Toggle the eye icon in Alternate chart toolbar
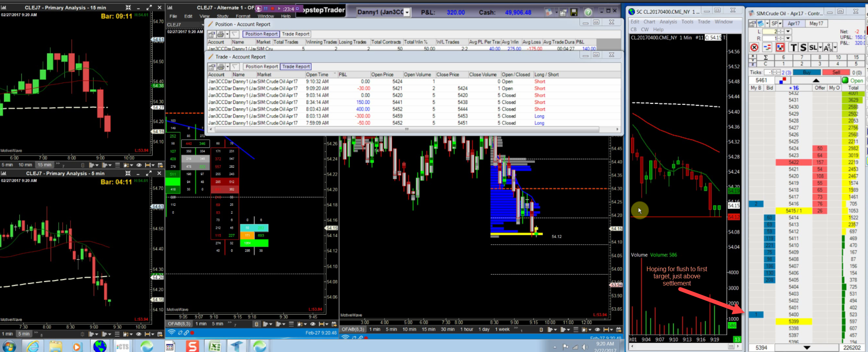 (x=313, y=324)
